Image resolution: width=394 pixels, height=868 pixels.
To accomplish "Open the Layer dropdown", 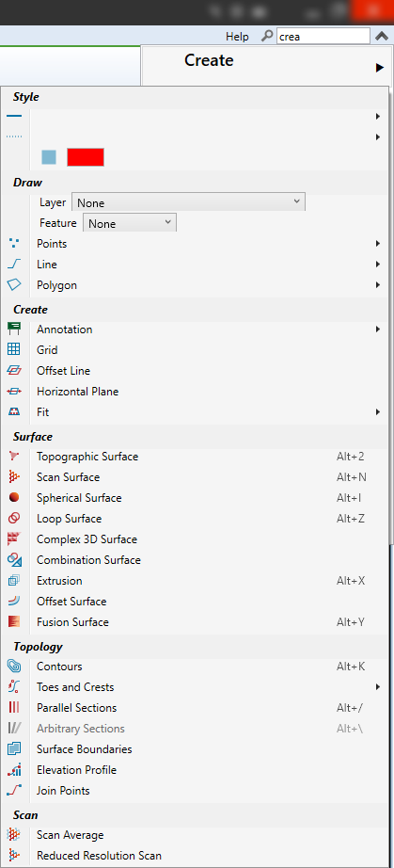I will tap(188, 202).
